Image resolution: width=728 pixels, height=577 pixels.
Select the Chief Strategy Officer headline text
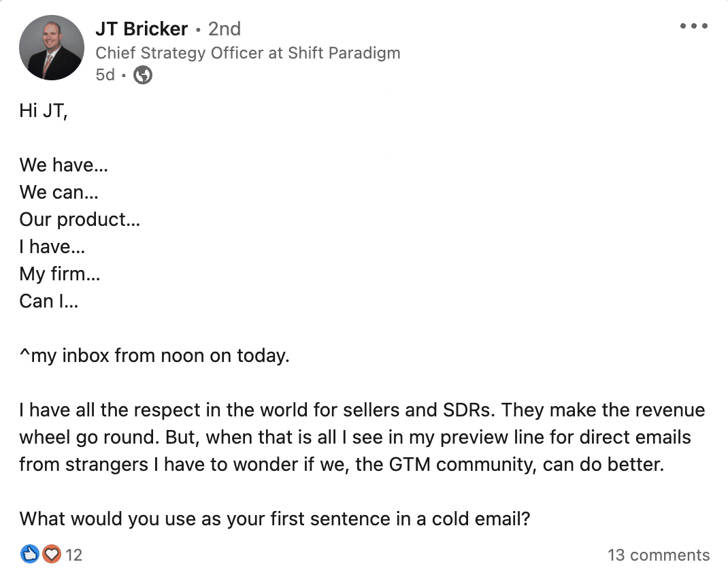click(x=248, y=52)
